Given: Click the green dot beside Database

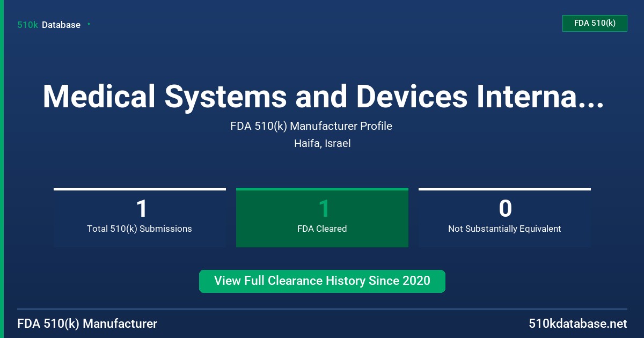Looking at the screenshot, I should pos(89,24).
